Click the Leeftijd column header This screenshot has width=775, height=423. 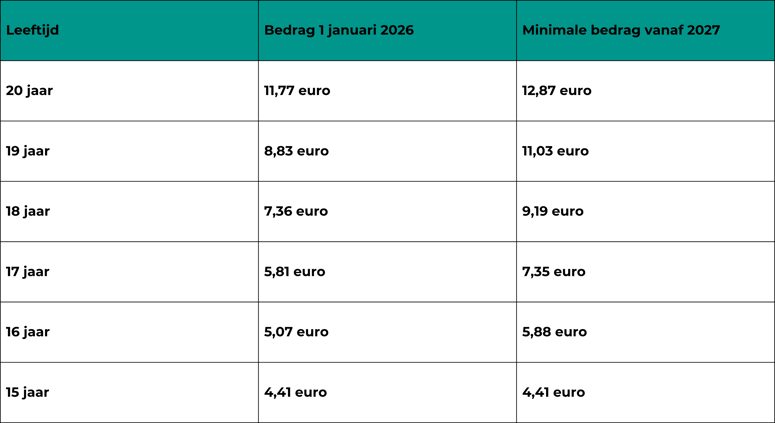pos(33,31)
